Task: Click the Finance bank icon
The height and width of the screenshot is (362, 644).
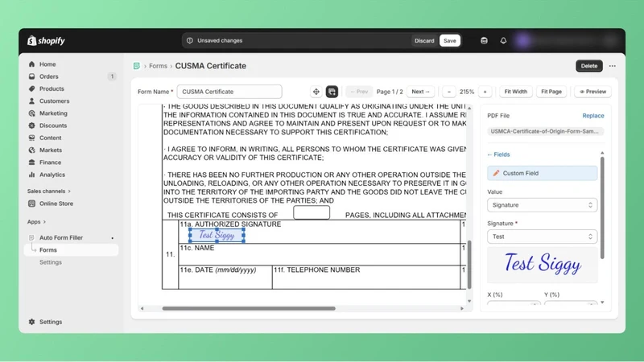Action: (31, 162)
